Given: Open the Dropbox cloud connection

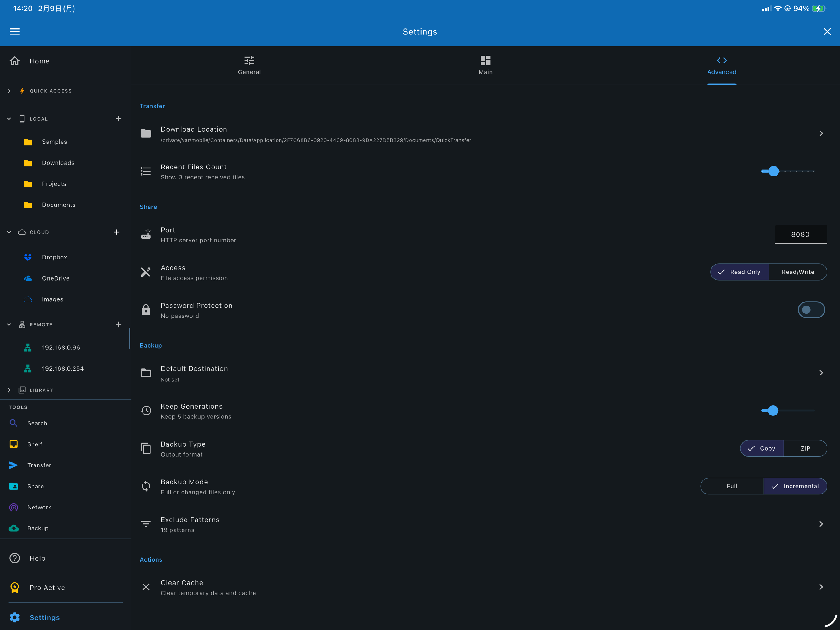Looking at the screenshot, I should point(54,257).
